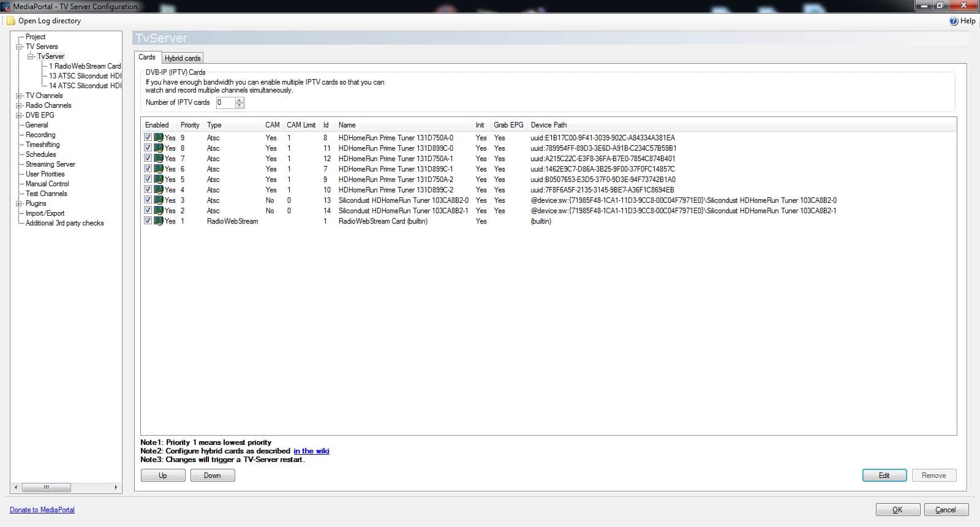Click the card icon for Silicondust Tuner 103CA8B2-0
Image resolution: width=980 pixels, height=527 pixels.
[x=159, y=200]
